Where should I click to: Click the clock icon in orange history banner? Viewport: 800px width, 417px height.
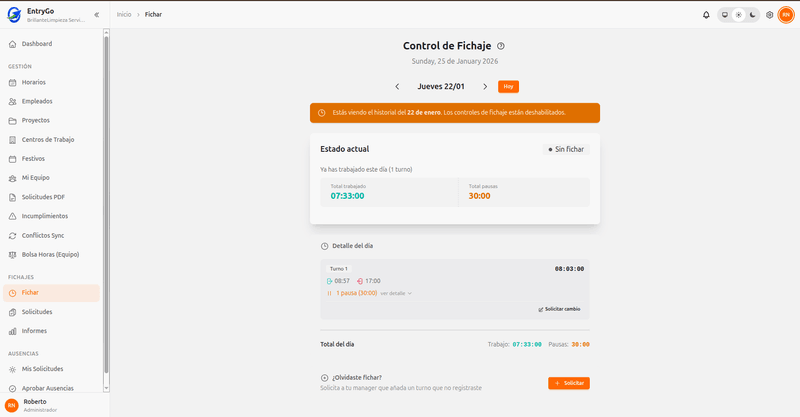pyautogui.click(x=321, y=113)
